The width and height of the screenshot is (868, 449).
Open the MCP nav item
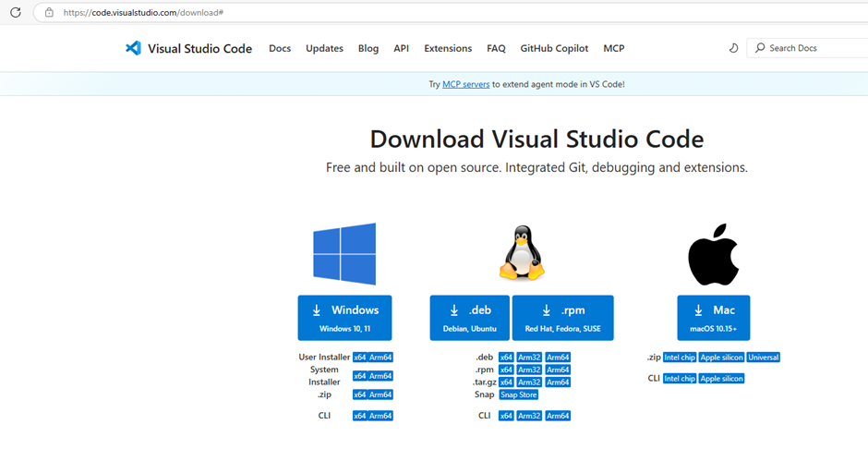614,48
